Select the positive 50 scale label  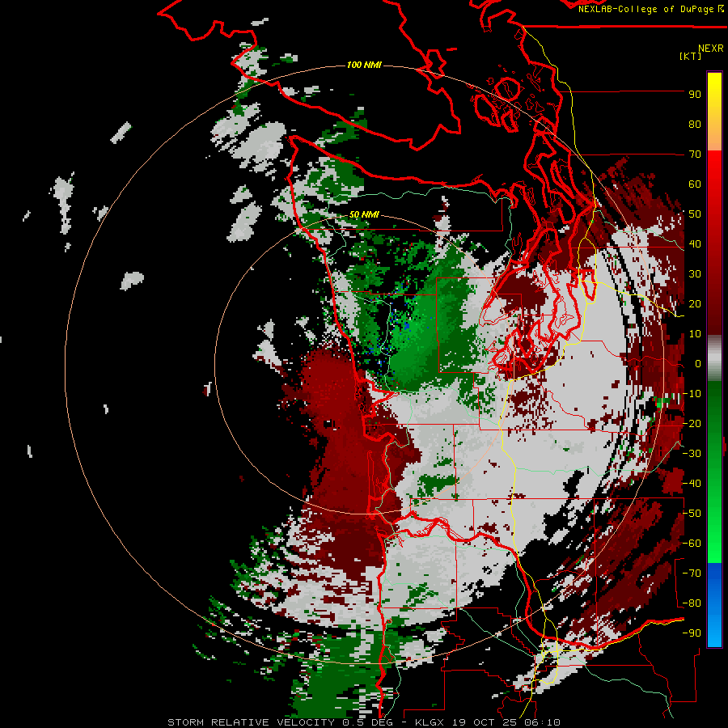coord(695,214)
